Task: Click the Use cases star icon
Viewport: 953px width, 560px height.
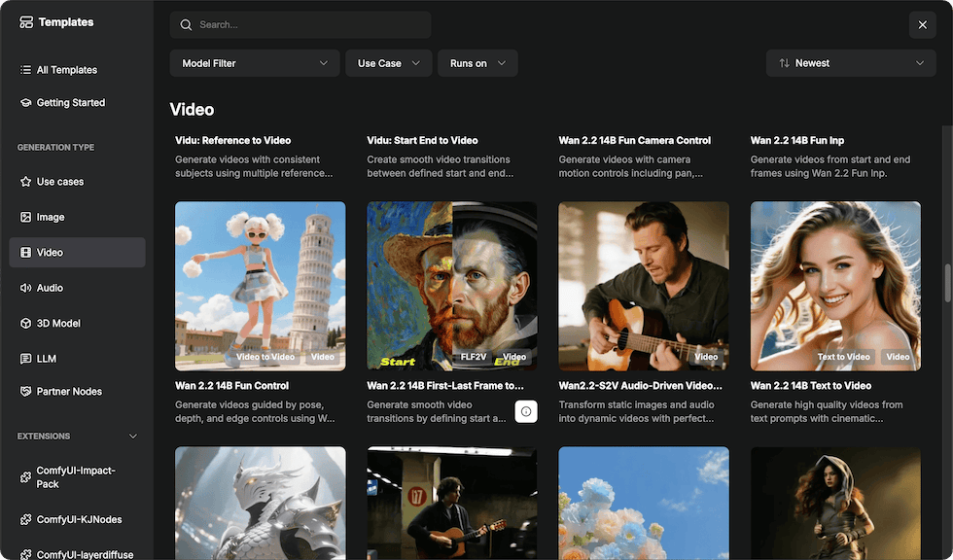Action: pyautogui.click(x=26, y=182)
